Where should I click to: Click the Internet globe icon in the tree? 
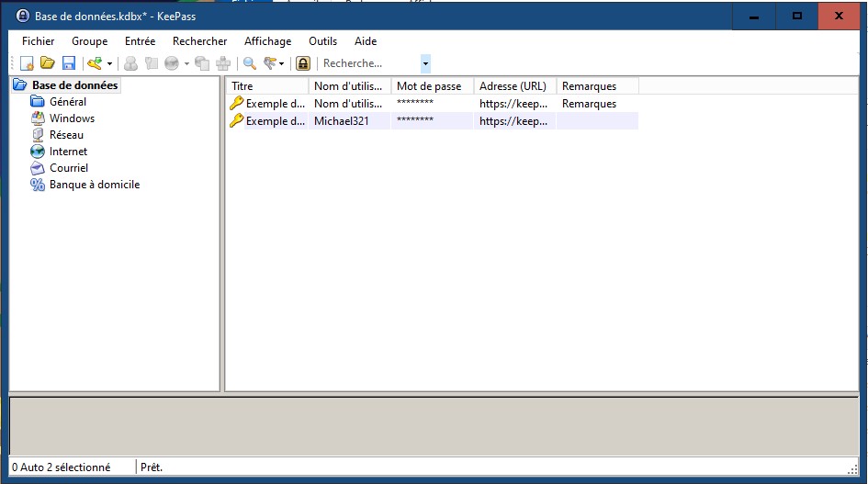click(x=38, y=152)
